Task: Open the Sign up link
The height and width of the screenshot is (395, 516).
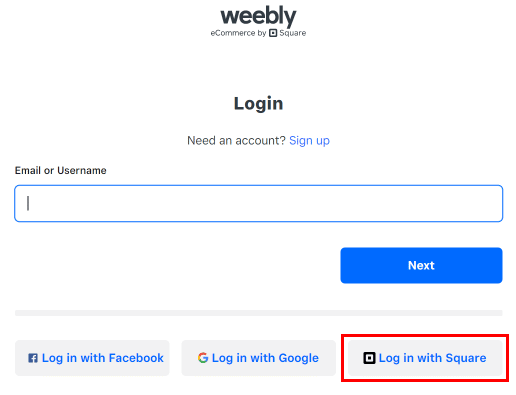Action: (x=309, y=141)
